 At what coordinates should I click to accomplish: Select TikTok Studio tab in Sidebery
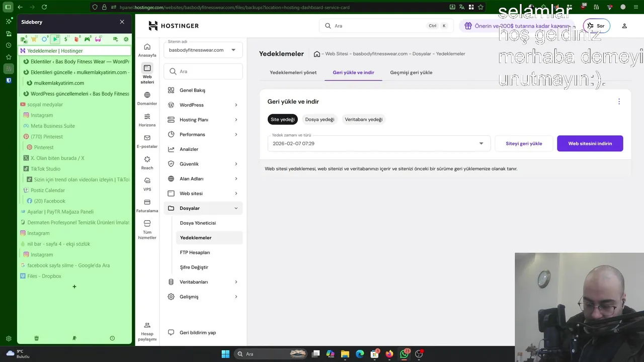[74, 169]
